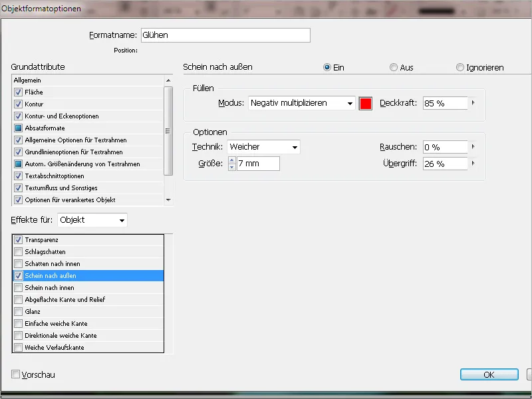Select the Glanz effect row label

(x=33, y=311)
